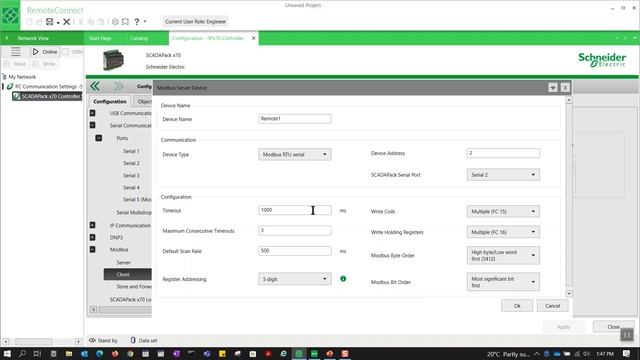Click the New project icon

[30, 22]
